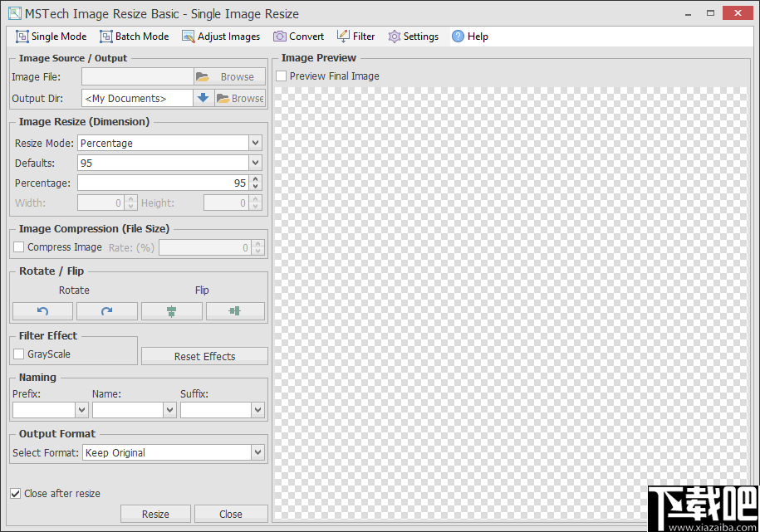
Task: Click the Reset Effects button
Action: [203, 356]
